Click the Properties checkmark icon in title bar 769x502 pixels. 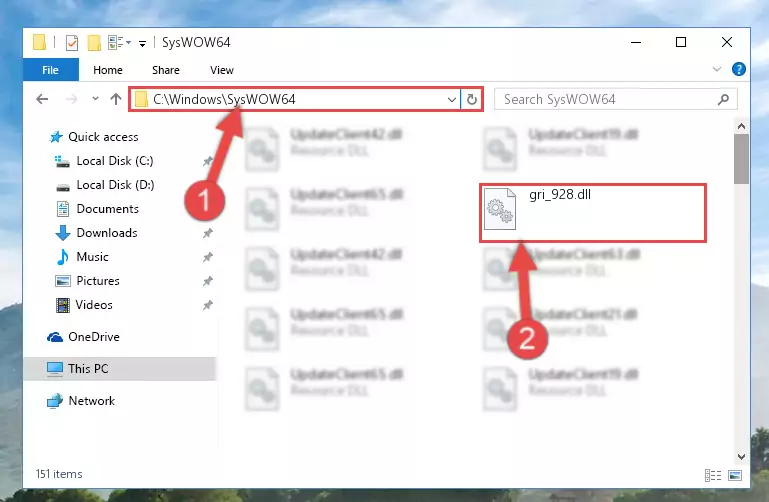(x=72, y=43)
